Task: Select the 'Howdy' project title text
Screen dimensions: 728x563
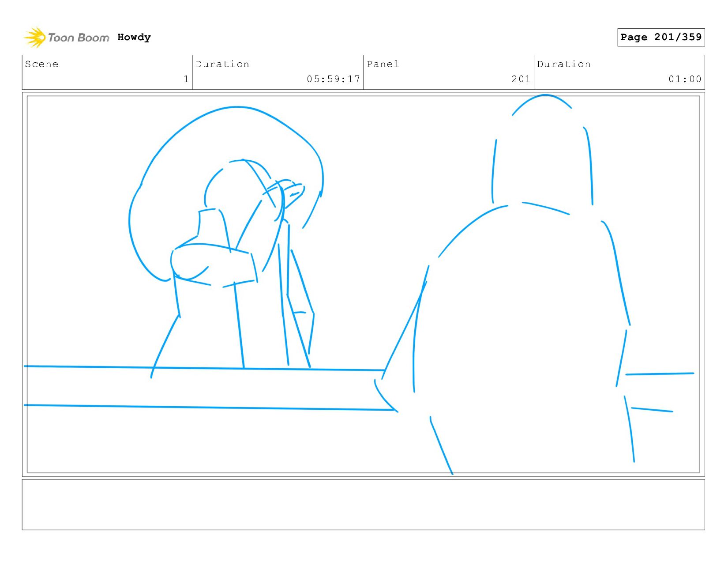Action: (x=134, y=38)
